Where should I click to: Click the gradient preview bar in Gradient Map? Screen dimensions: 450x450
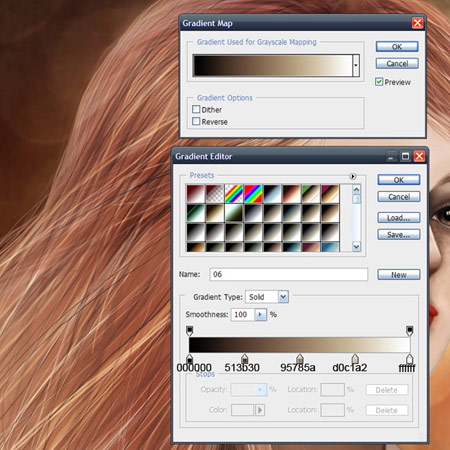pyautogui.click(x=272, y=65)
